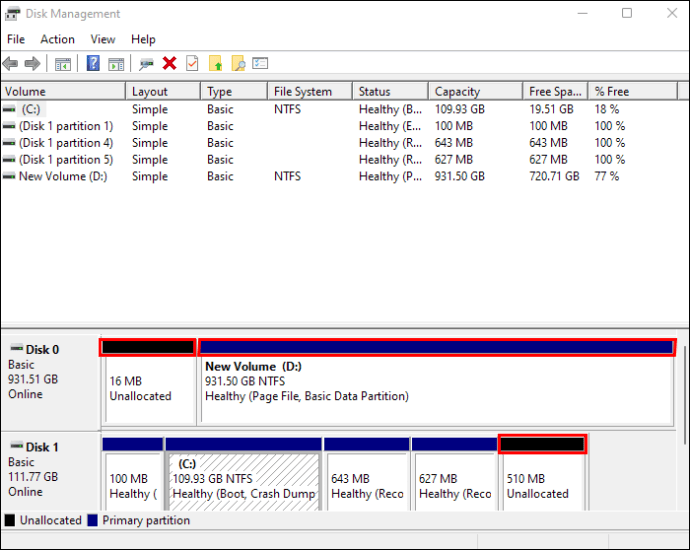This screenshot has height=550, width=690.
Task: Select the 643 MB recovery partition block
Action: coord(367,474)
